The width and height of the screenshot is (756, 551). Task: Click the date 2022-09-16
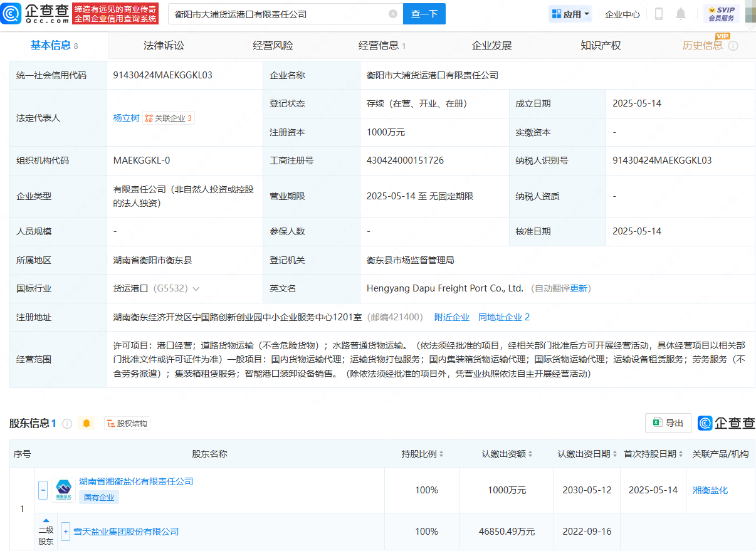click(587, 532)
